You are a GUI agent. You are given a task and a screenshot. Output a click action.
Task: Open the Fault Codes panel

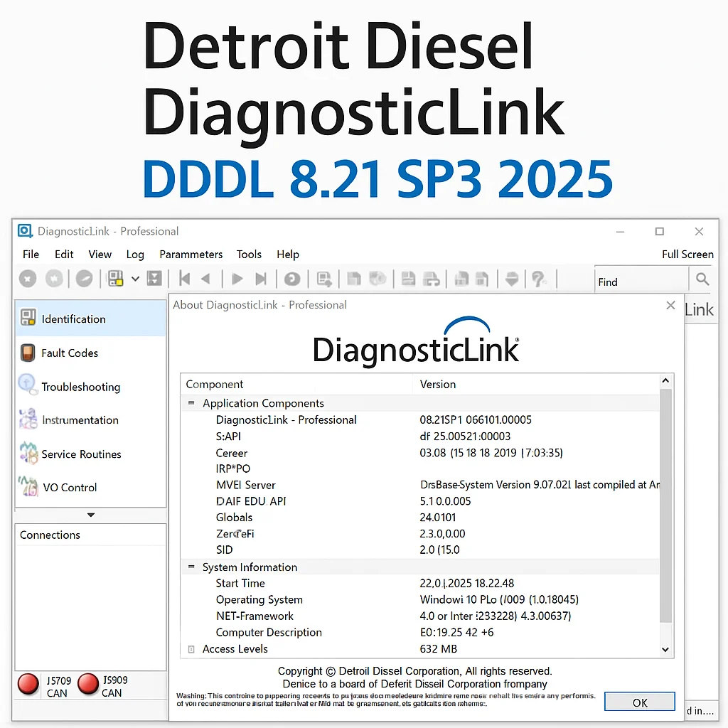point(90,353)
